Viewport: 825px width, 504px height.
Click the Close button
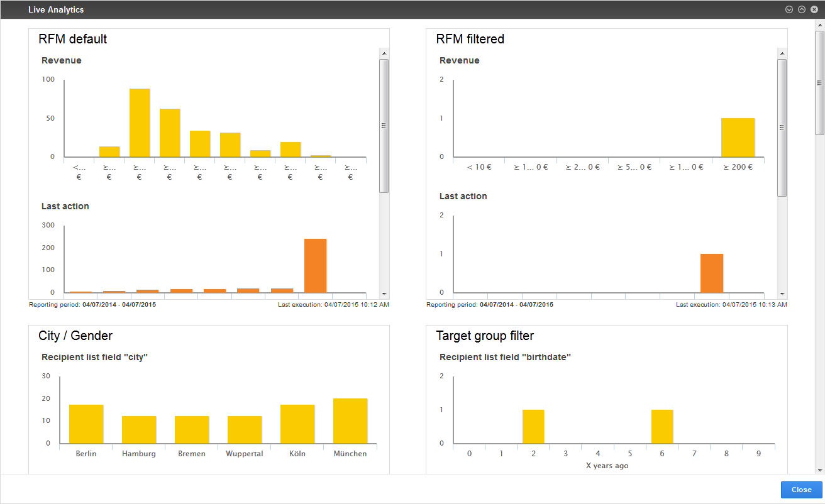click(x=801, y=490)
